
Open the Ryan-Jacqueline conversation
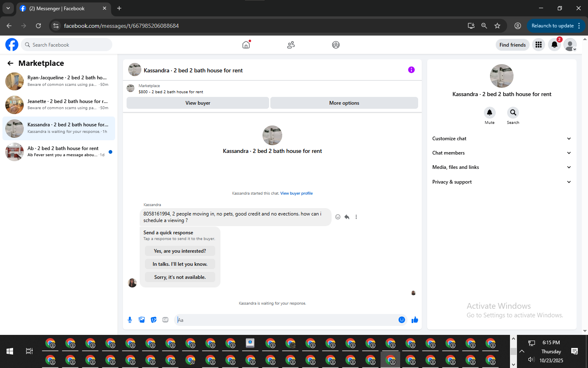click(59, 81)
